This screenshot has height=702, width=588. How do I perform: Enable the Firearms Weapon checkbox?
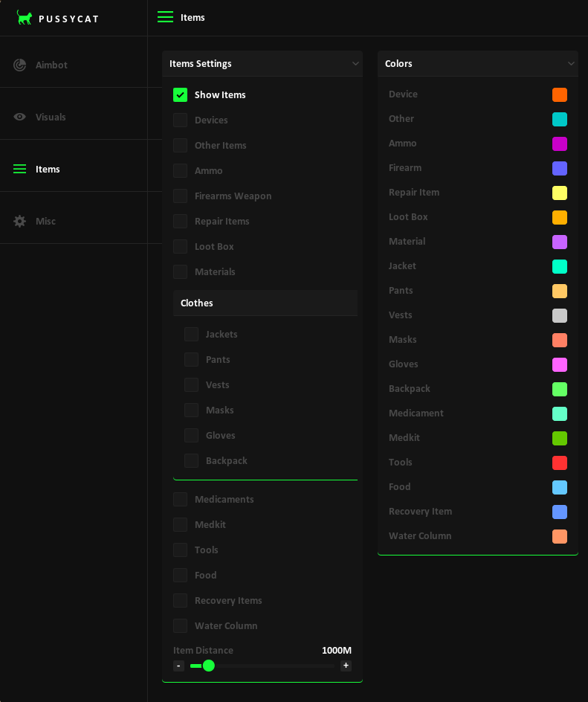[x=180, y=196]
